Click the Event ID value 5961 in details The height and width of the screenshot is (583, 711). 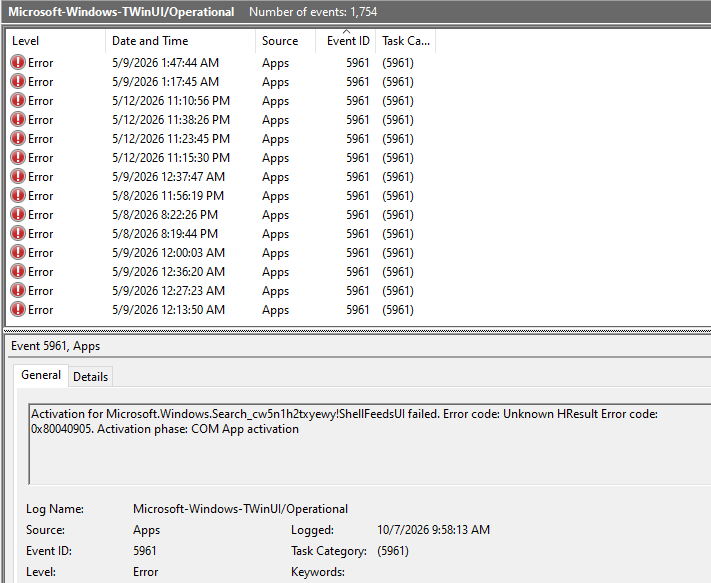point(145,551)
